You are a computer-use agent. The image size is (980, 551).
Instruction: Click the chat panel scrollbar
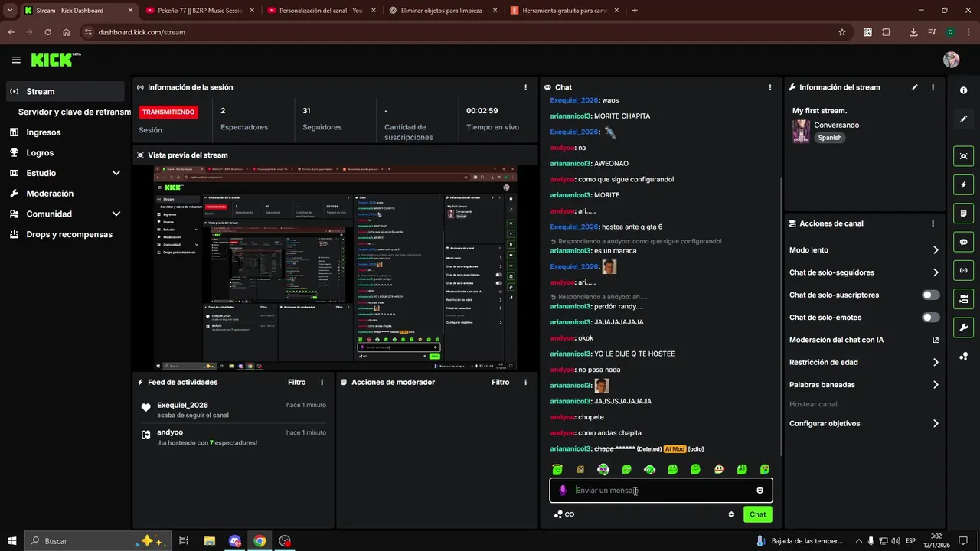click(780, 317)
